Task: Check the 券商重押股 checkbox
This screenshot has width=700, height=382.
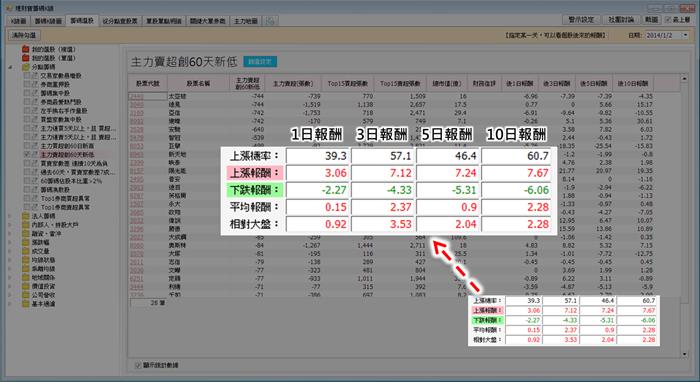Action: (x=27, y=84)
